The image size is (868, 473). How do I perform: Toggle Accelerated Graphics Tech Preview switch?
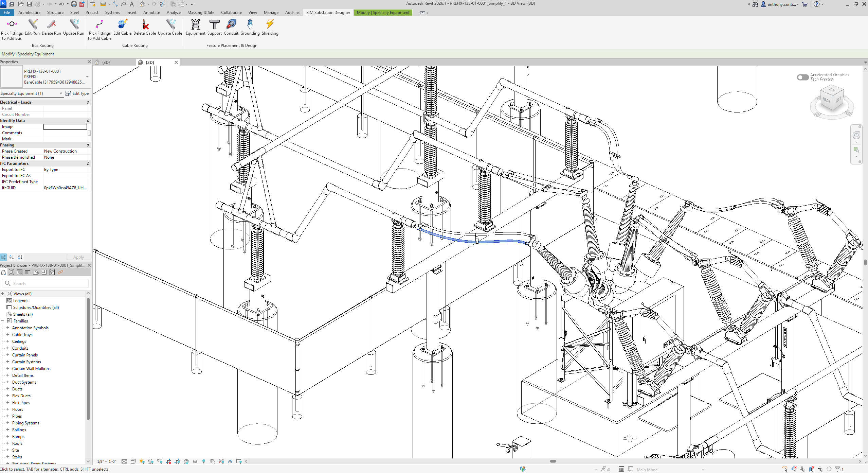[802, 77]
